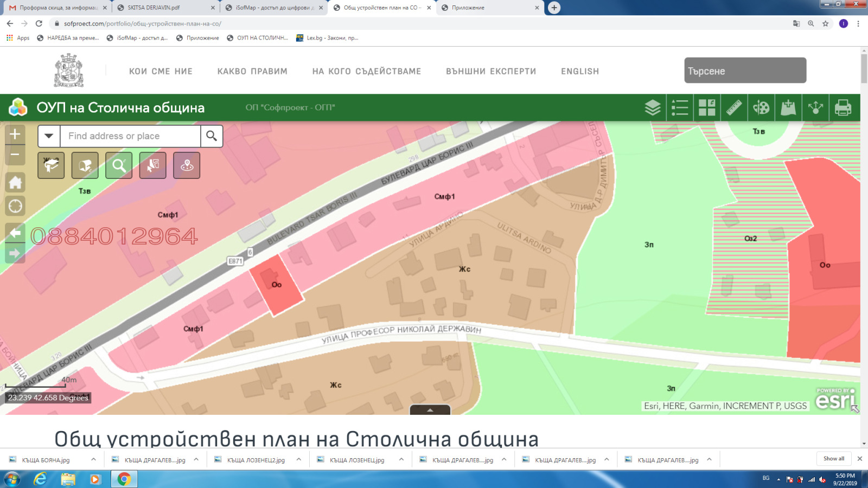The width and height of the screenshot is (868, 488).
Task: Click the home default extent button
Action: point(15,183)
